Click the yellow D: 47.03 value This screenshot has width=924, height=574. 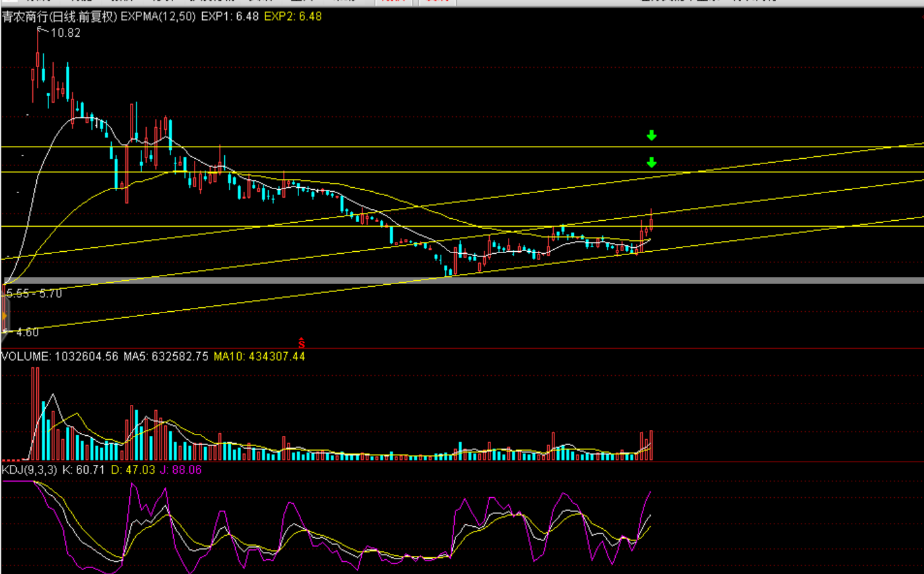point(133,470)
